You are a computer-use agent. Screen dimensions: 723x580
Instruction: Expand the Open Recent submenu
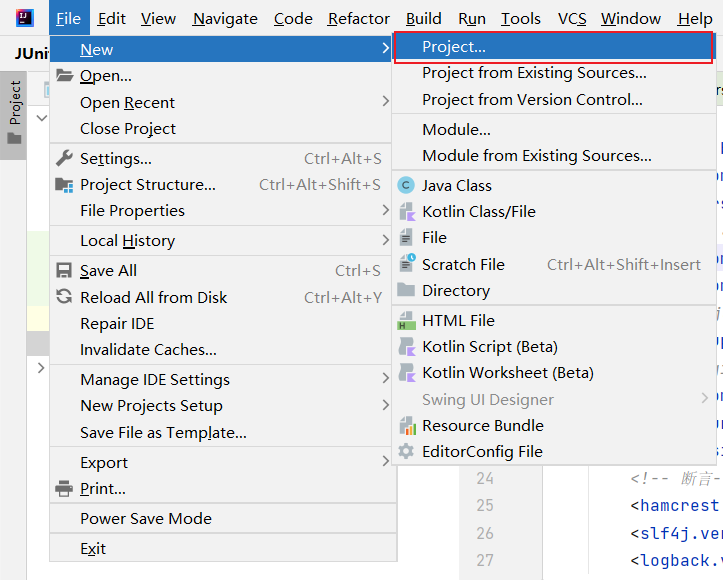[x=385, y=102]
